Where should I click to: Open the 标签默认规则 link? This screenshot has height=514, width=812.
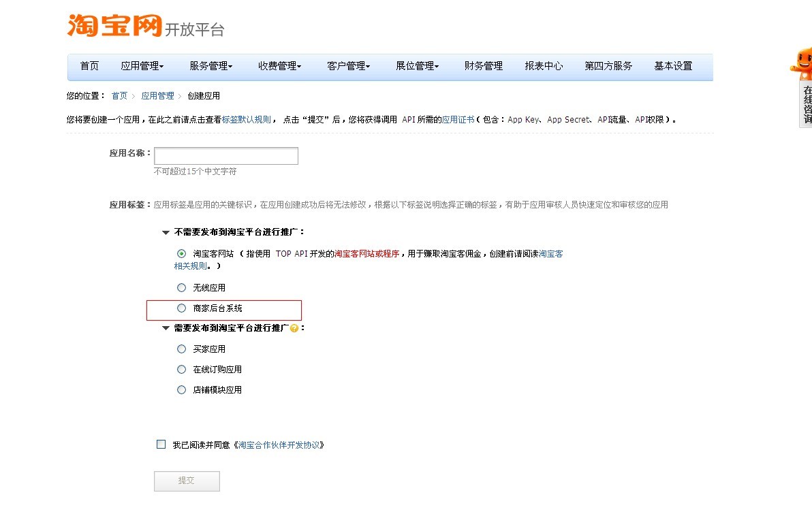pyautogui.click(x=247, y=120)
